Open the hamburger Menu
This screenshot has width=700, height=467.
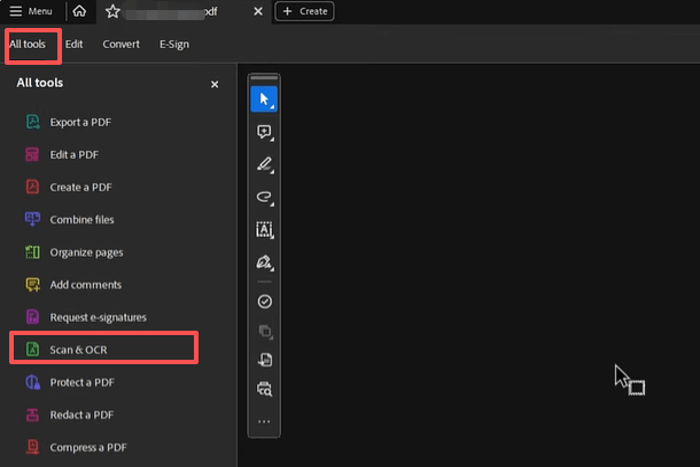[30, 11]
